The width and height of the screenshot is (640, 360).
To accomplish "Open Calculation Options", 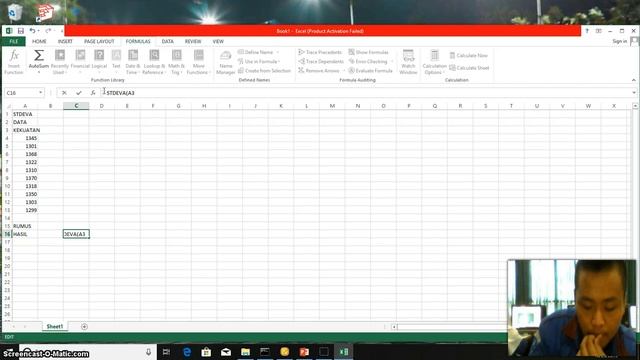I will click(x=434, y=62).
